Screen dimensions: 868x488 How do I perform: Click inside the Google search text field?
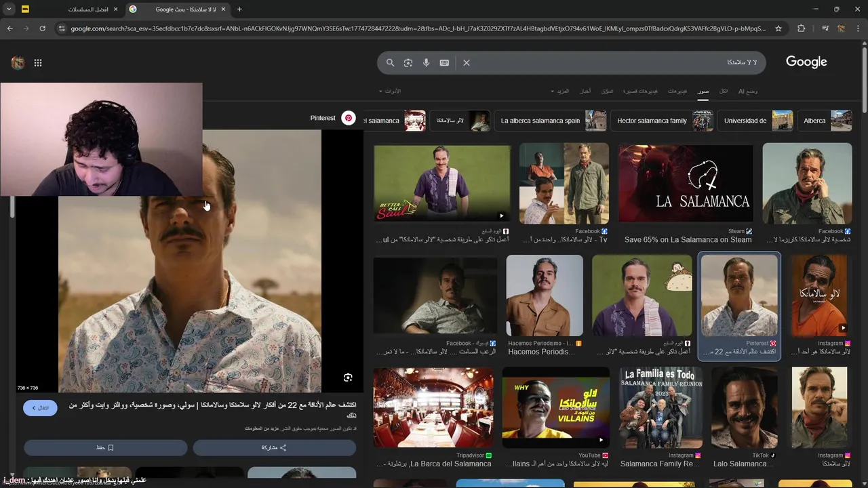coord(614,62)
